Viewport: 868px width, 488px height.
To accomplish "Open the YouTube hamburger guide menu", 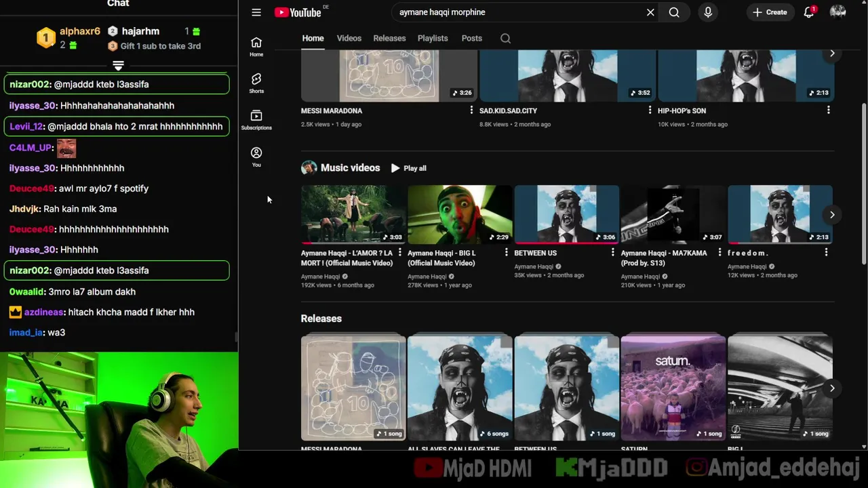I will 256,12.
